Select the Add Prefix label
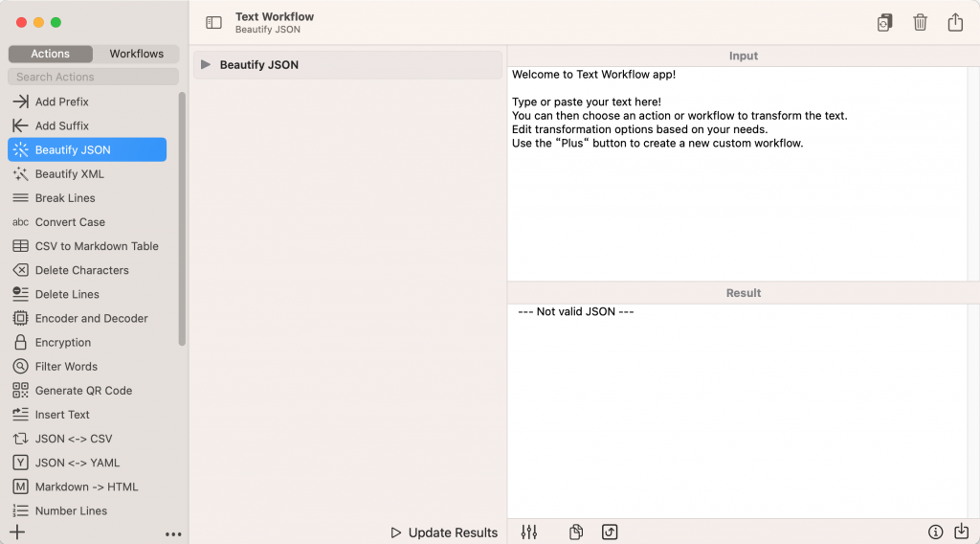 click(x=62, y=102)
